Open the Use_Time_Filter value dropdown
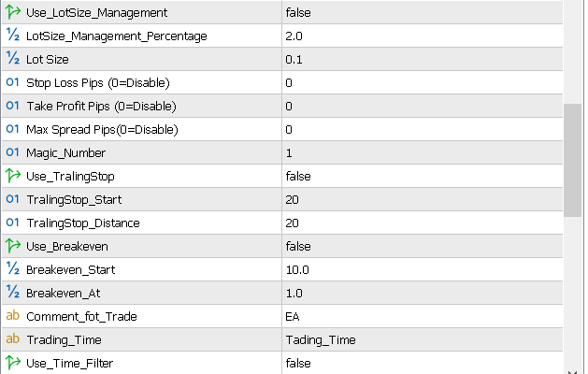 [x=421, y=363]
